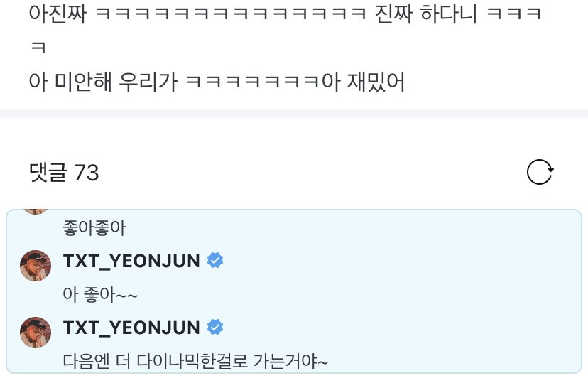Select the "다음엔 더 다이나믹한걸로 가는거야~" comment
Viewport: 588px width, 383px height.
(195, 361)
